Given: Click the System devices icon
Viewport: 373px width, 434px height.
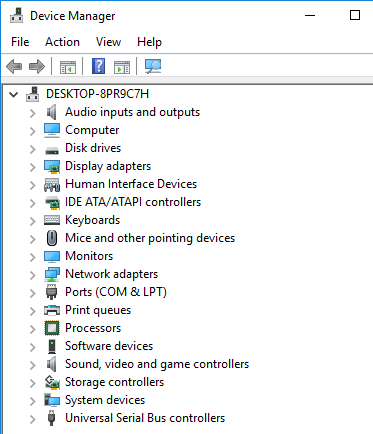Looking at the screenshot, I should (x=52, y=400).
